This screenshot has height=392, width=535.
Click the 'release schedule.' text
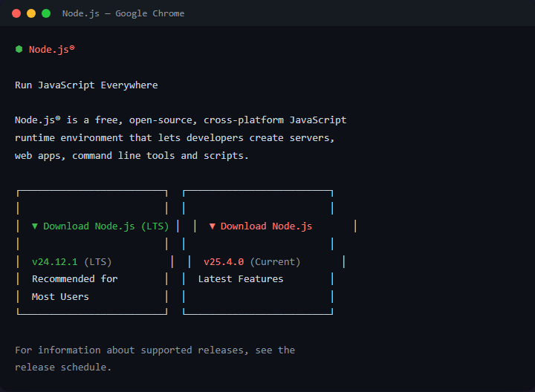(x=63, y=367)
